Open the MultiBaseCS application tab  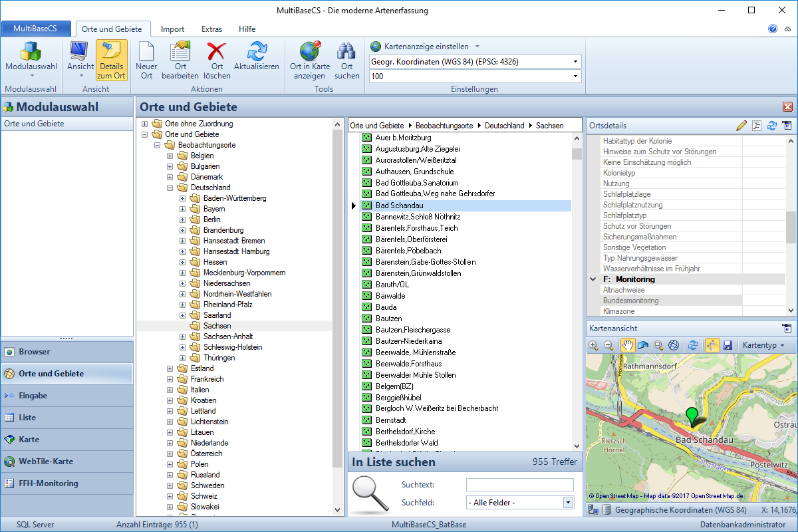36,29
